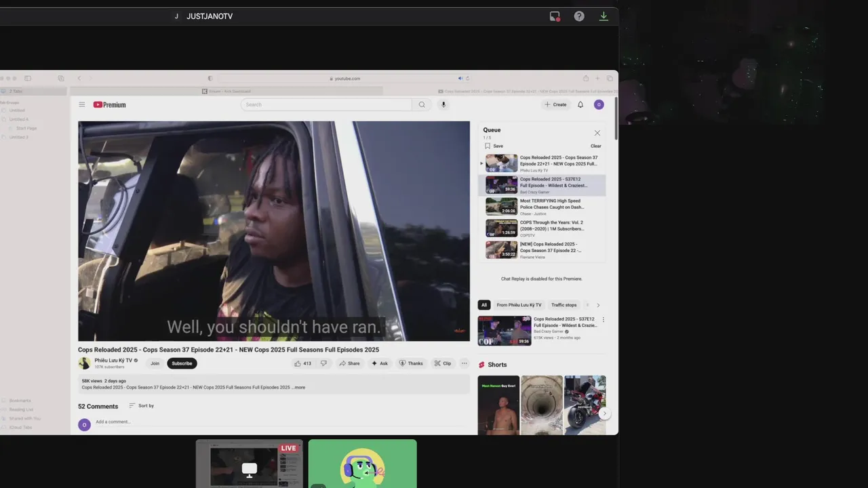Viewport: 868px width, 488px height.
Task: Go back with Safari's back arrow
Action: coord(79,79)
